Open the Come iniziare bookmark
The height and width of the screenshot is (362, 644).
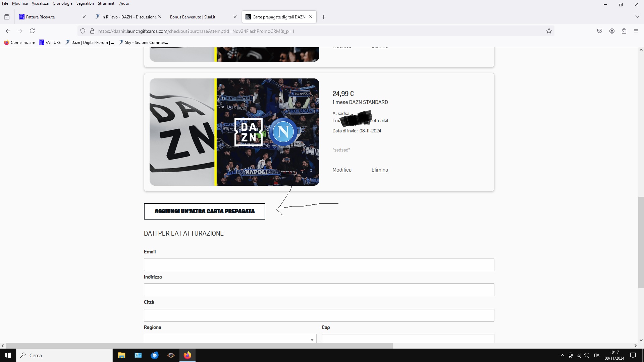[19, 43]
